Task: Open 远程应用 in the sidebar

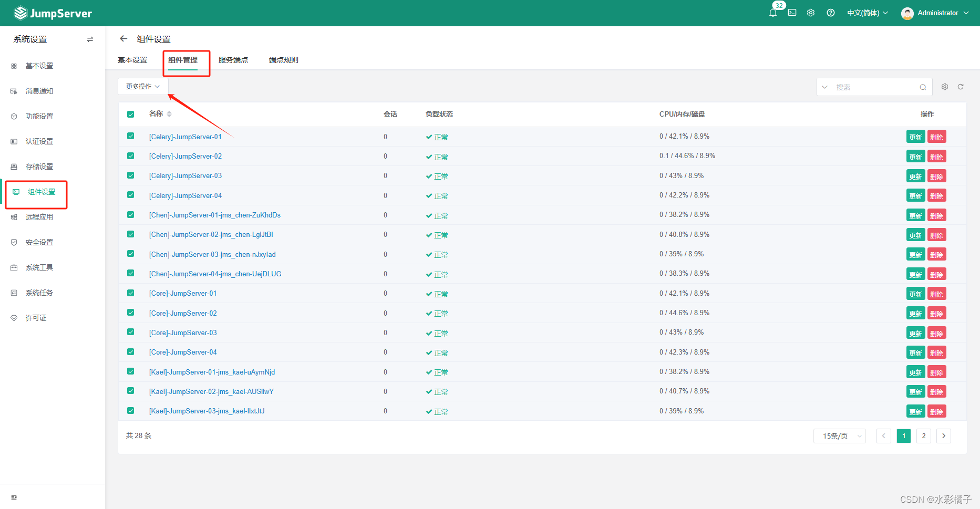Action: coord(39,217)
